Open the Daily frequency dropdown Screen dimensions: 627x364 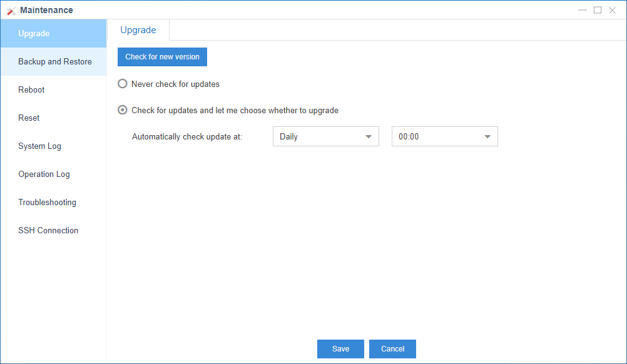click(x=325, y=136)
